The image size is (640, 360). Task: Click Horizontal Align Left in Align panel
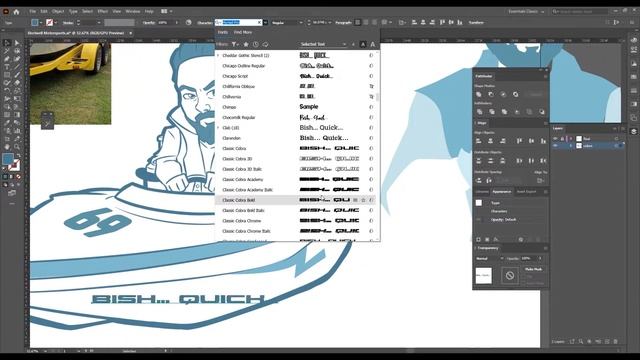(479, 141)
